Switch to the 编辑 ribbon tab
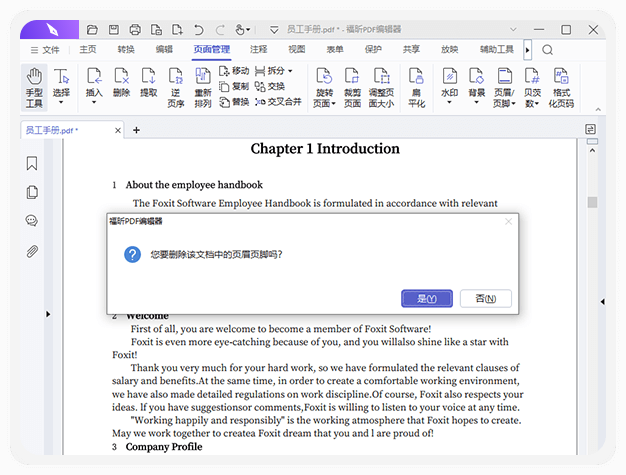 [164, 49]
